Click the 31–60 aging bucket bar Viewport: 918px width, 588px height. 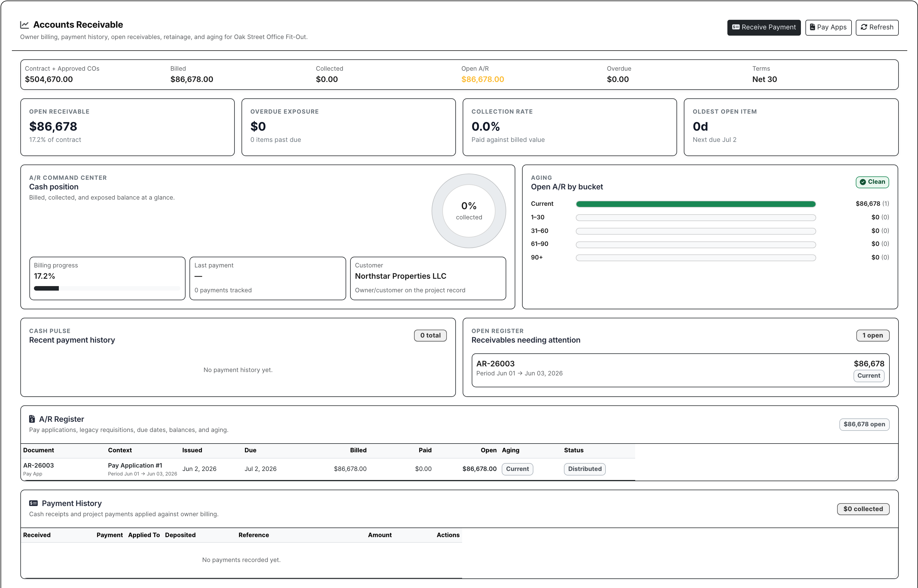[696, 231]
